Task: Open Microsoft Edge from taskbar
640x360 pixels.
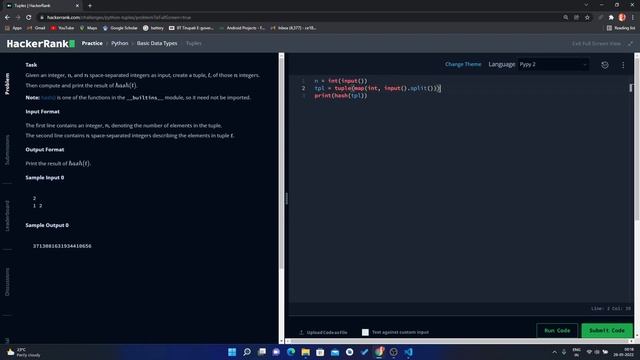Action: (x=291, y=352)
